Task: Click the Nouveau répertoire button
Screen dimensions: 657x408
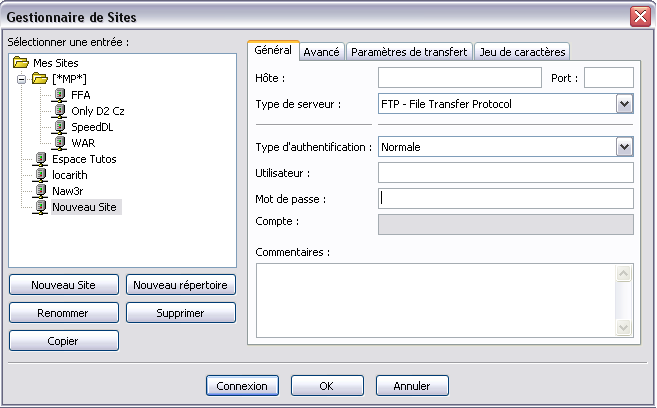Action: click(181, 285)
